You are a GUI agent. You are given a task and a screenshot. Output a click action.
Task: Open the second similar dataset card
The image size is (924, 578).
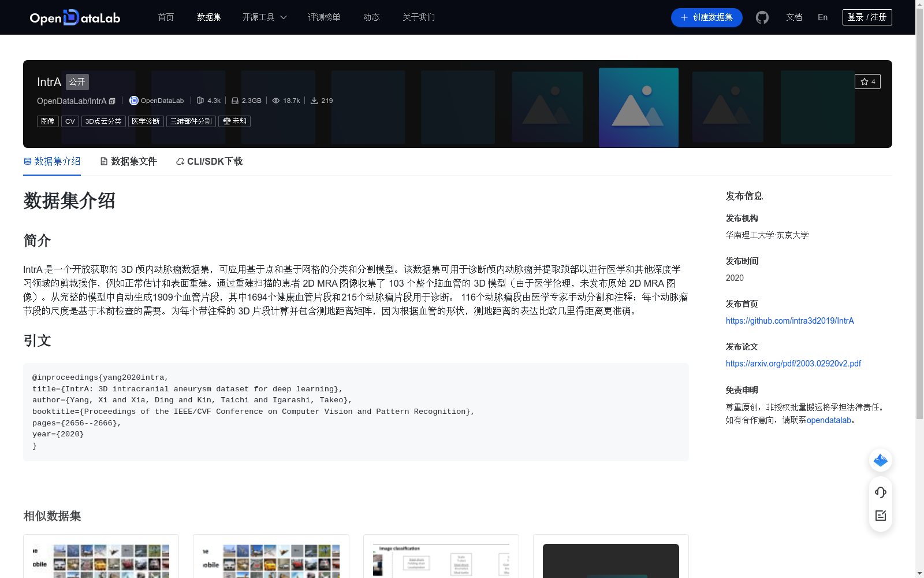coord(271,556)
